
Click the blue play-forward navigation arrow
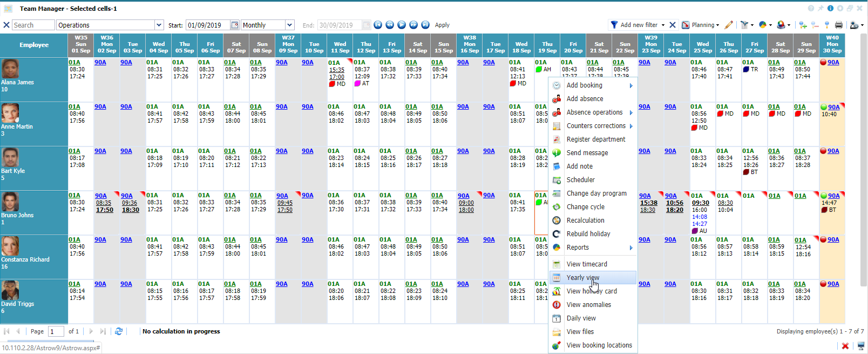point(402,25)
